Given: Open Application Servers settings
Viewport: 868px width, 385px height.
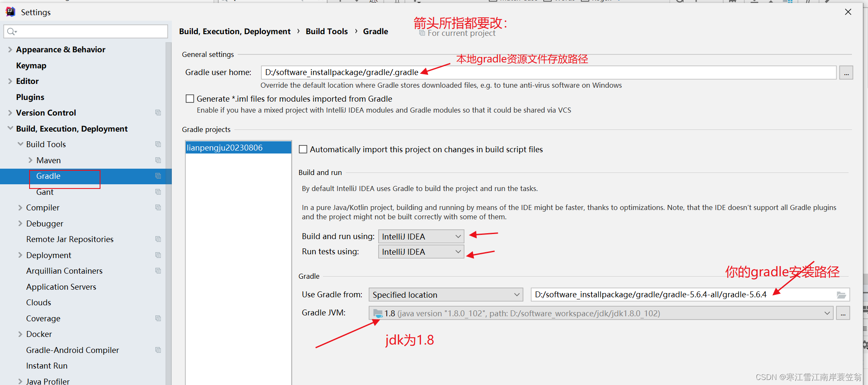Looking at the screenshot, I should [61, 287].
